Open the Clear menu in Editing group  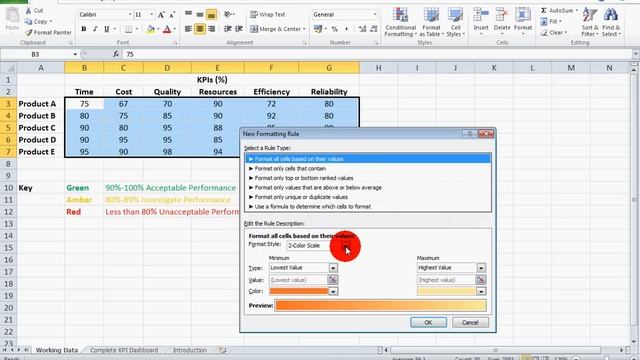(x=554, y=32)
